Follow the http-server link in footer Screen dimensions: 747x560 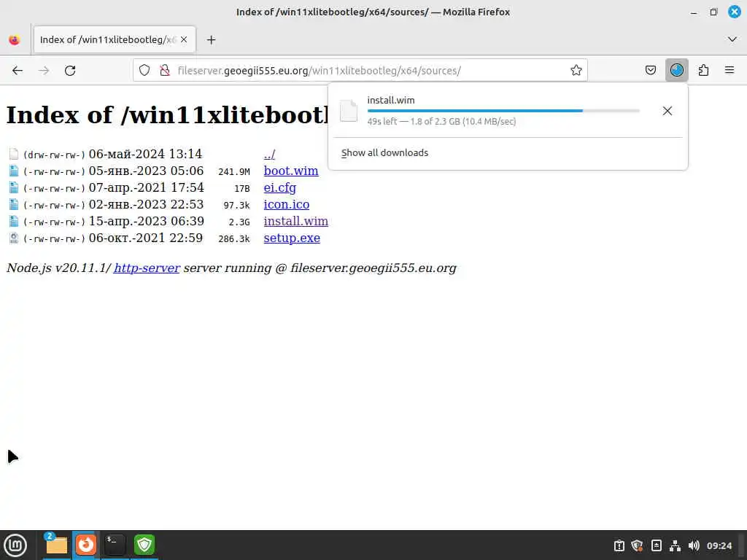[147, 268]
